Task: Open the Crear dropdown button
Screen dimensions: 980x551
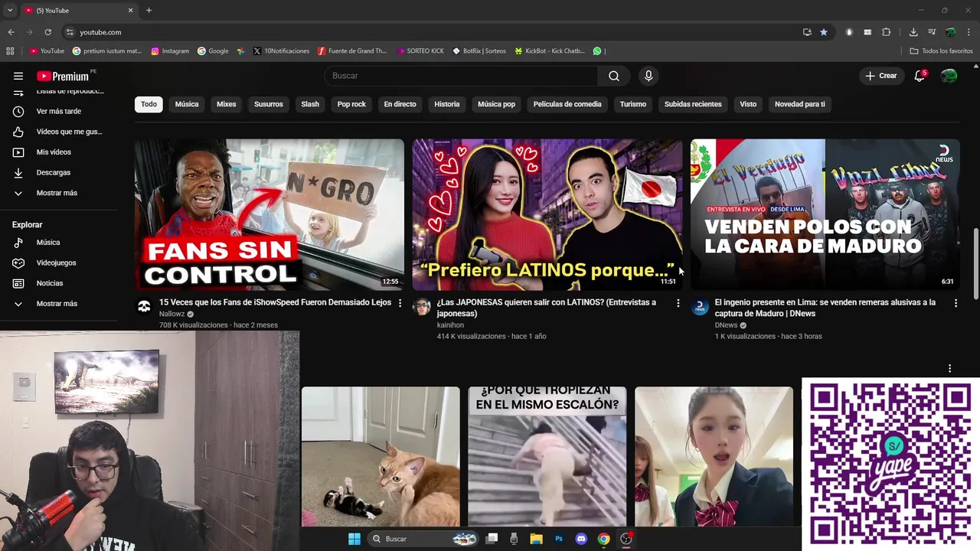Action: coord(880,76)
